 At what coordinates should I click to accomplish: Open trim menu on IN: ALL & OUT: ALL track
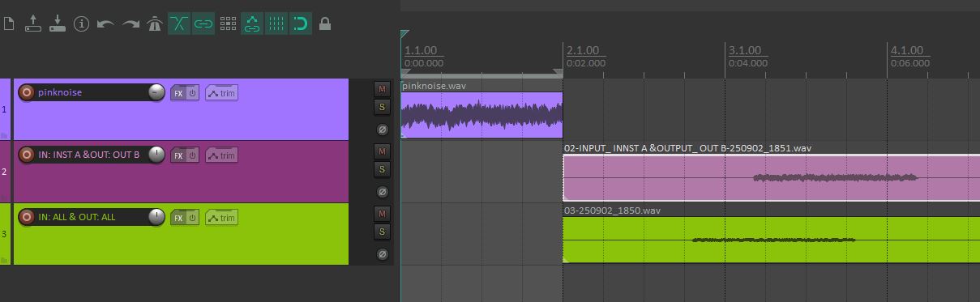[x=221, y=217]
